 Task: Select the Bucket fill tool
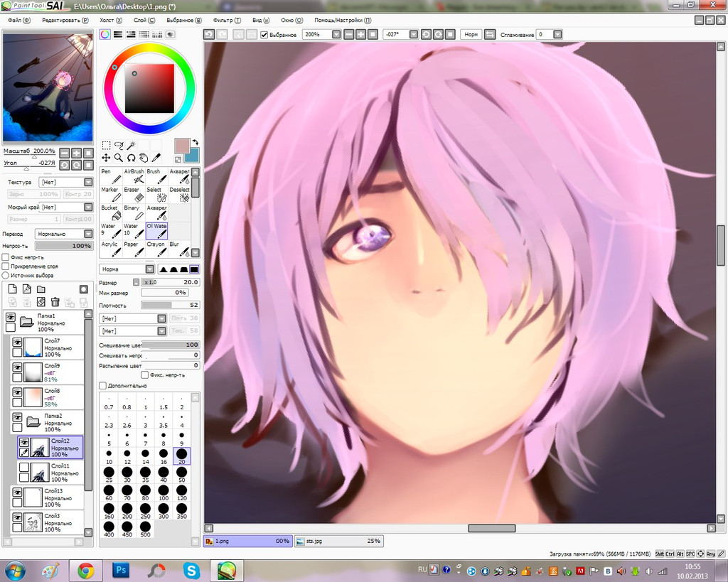point(111,212)
